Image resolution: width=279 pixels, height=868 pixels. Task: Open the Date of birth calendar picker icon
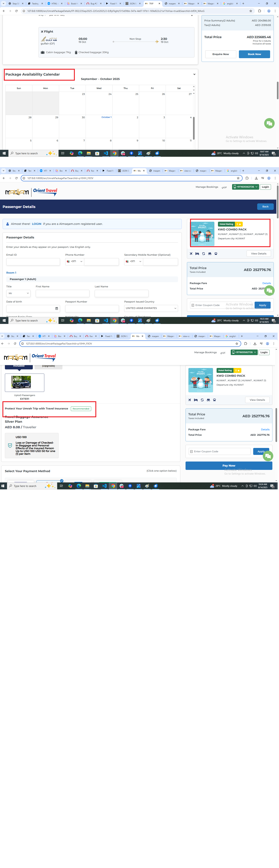coord(56,308)
